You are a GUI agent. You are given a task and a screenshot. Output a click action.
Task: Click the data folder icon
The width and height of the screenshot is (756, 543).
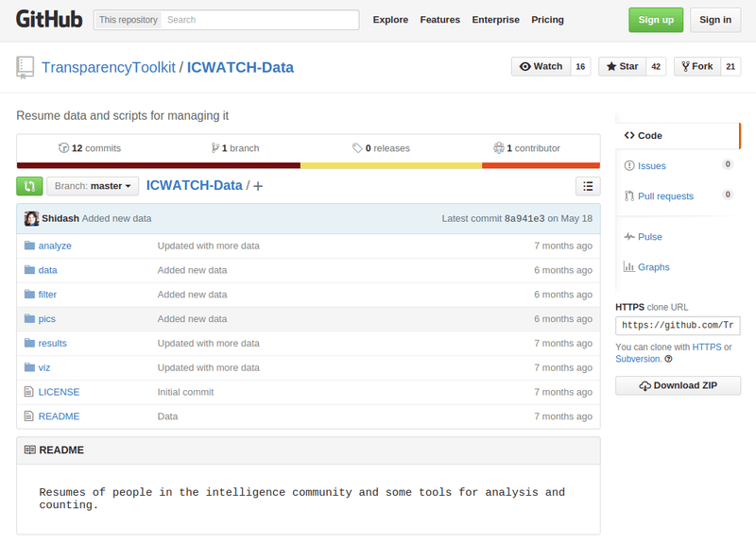click(x=29, y=270)
